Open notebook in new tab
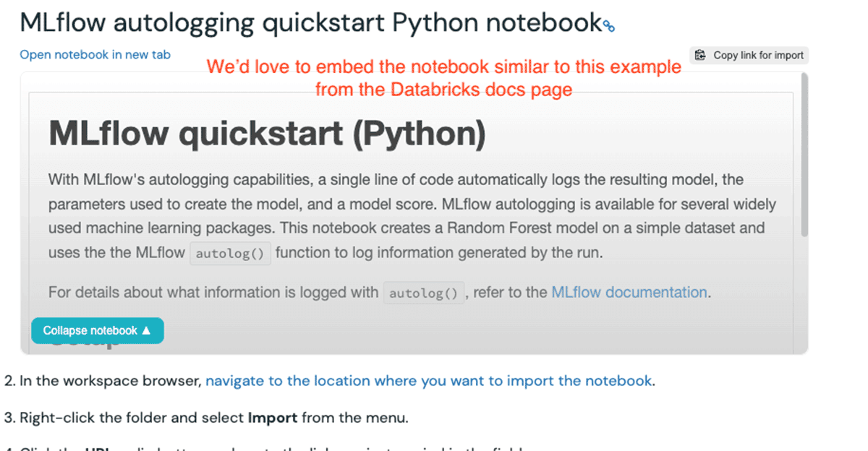Viewport: 868px width, 451px height. pos(95,54)
